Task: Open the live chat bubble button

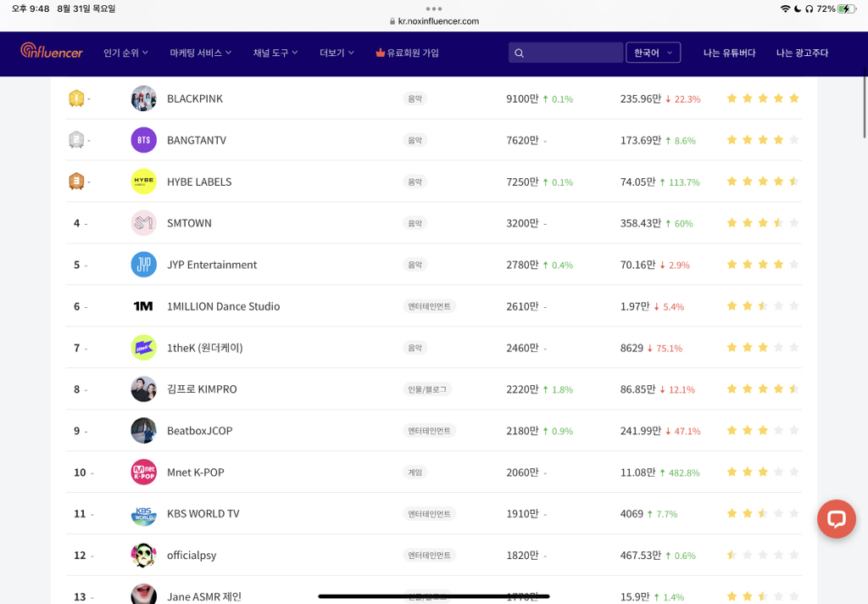Action: tap(837, 518)
